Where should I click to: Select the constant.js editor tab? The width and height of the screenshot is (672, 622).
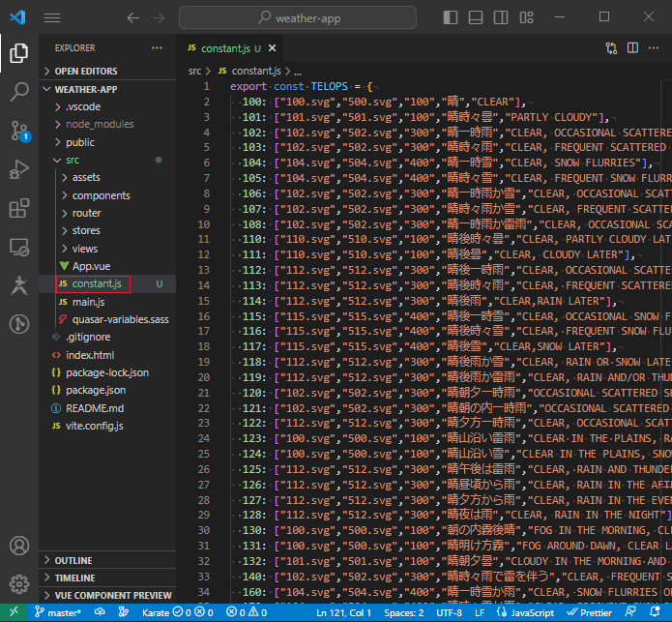230,48
